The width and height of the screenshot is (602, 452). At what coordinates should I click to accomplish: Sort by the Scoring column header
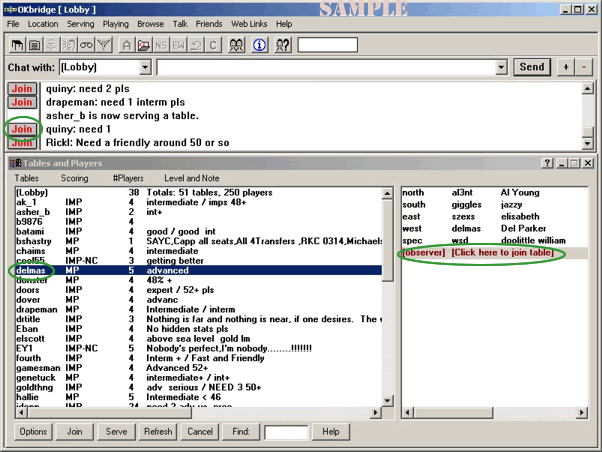[x=74, y=178]
